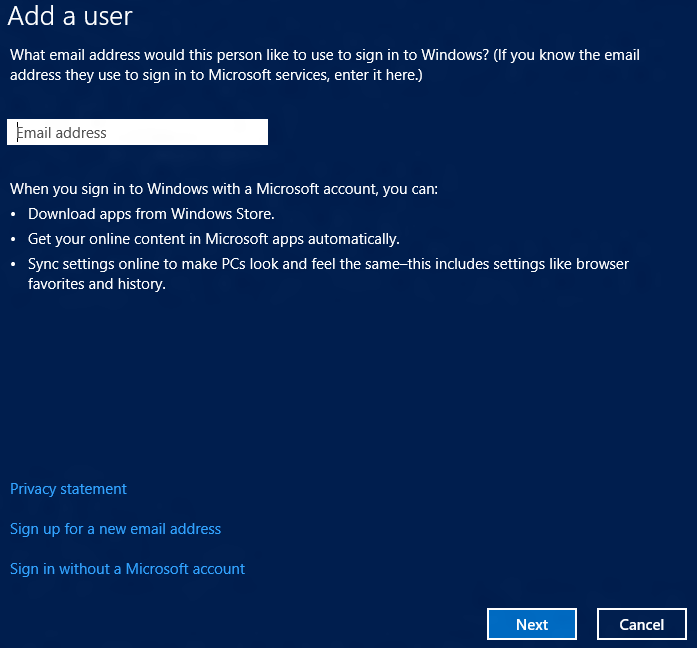697x648 pixels.
Task: Click the Next button
Action: coord(532,624)
